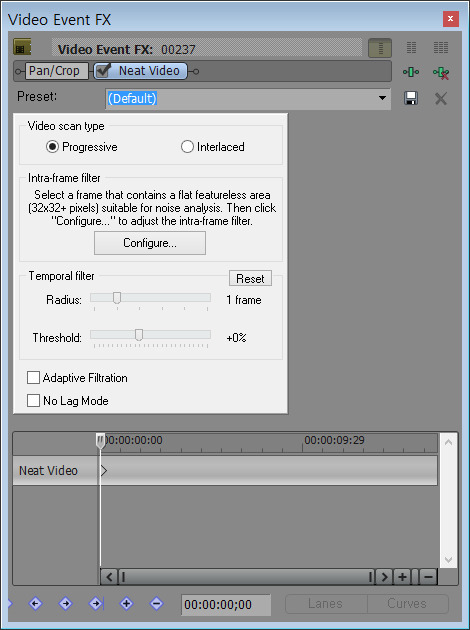Reset the temporal filter settings

click(250, 278)
